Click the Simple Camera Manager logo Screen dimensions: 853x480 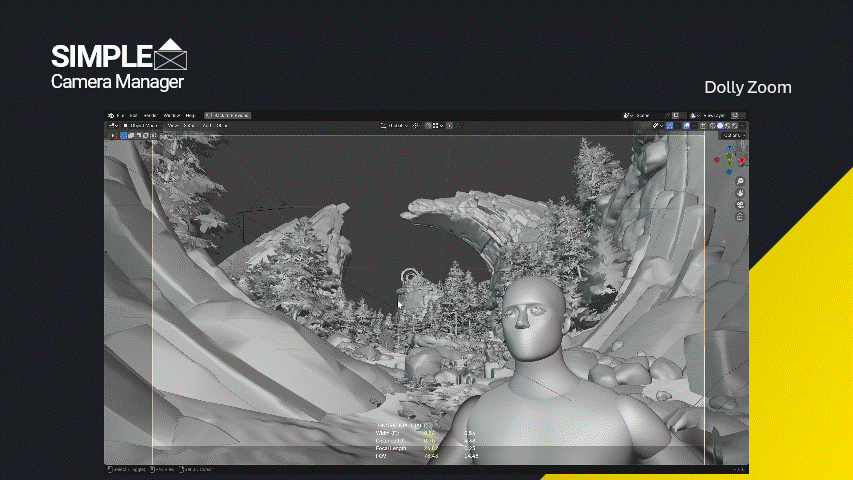coord(119,64)
